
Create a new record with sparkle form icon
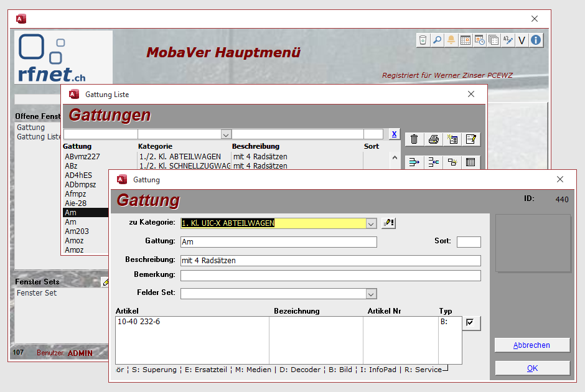coord(452,139)
